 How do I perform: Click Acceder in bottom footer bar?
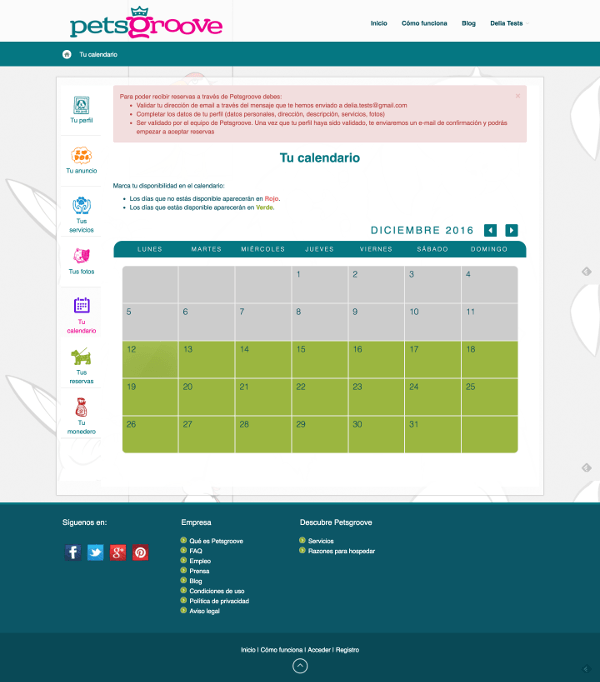click(319, 650)
